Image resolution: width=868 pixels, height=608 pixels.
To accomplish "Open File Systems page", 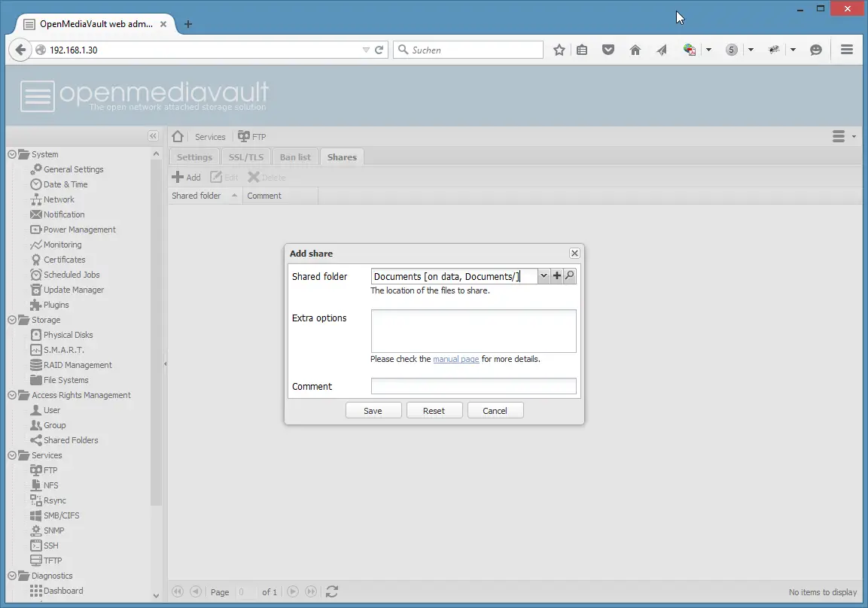I will pyautogui.click(x=66, y=380).
